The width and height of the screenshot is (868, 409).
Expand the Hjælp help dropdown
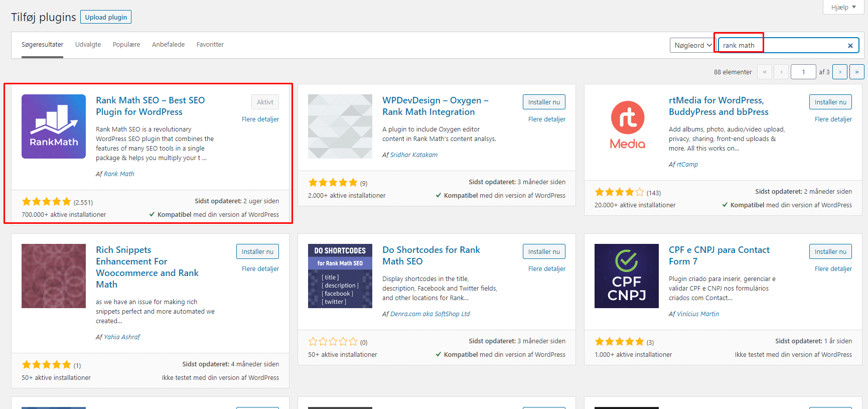[x=843, y=7]
